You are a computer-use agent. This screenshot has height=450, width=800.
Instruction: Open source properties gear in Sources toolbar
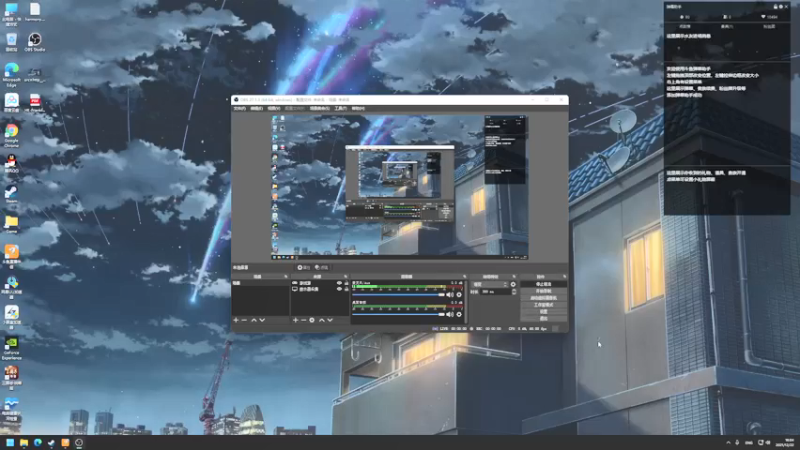pyautogui.click(x=312, y=320)
